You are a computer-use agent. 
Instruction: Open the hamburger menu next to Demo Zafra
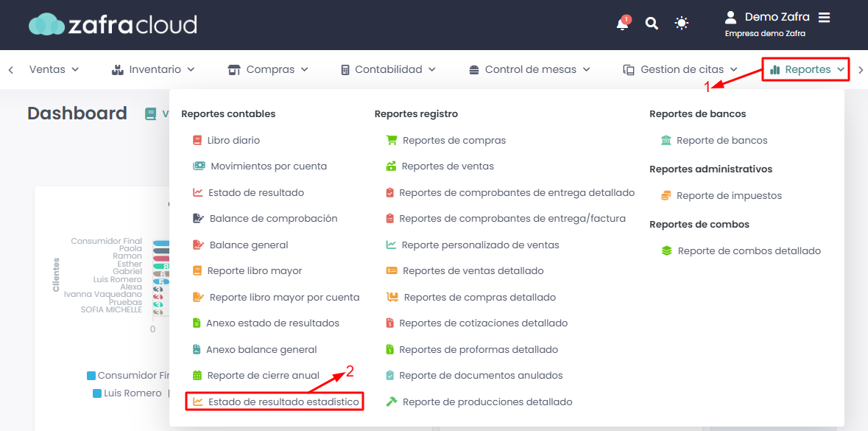825,17
